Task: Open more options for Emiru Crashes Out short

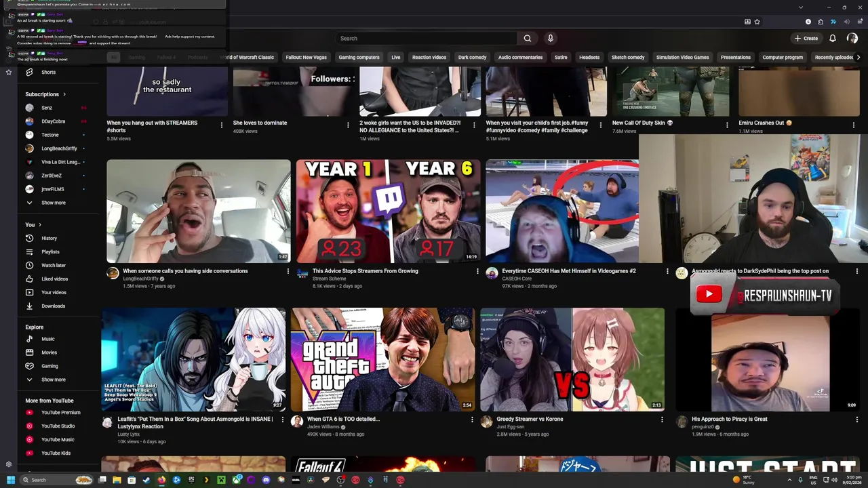Action: point(853,125)
